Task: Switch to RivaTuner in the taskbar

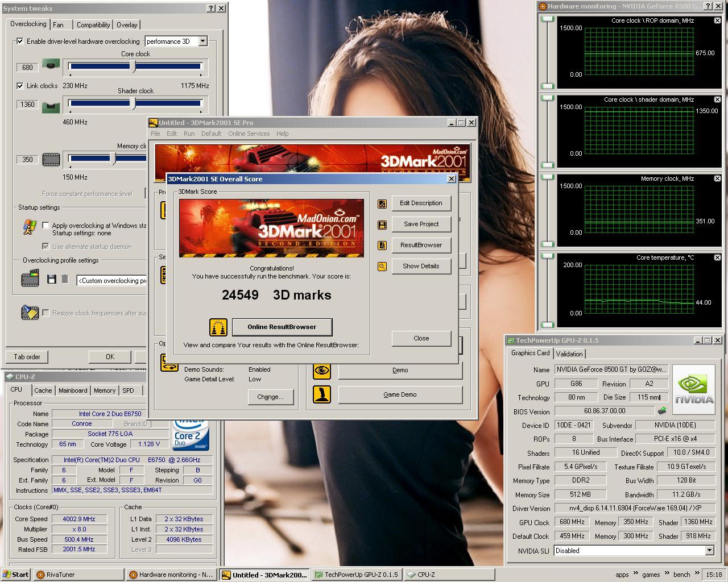Action: pos(78,575)
